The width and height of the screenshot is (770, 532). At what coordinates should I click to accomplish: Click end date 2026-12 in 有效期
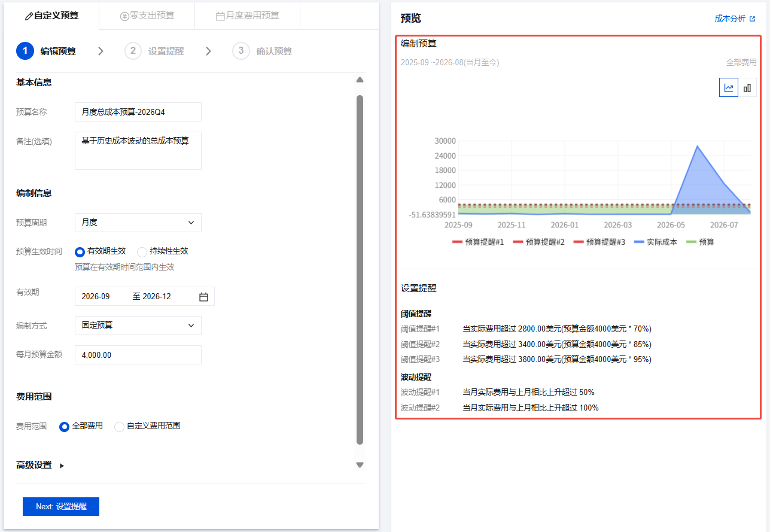157,297
